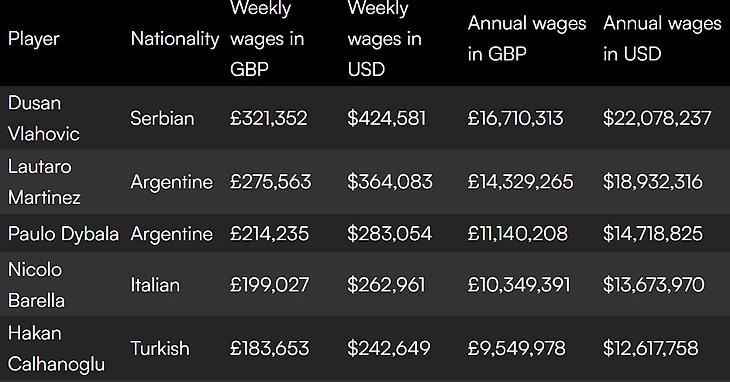The image size is (730, 382).
Task: Select the $13,673,970 annual wage value
Action: pos(654,285)
